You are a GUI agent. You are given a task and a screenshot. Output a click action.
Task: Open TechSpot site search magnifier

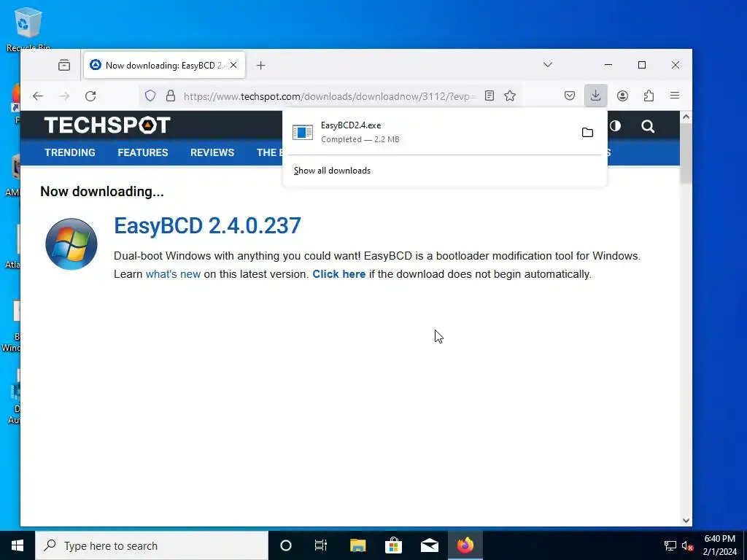click(x=648, y=126)
